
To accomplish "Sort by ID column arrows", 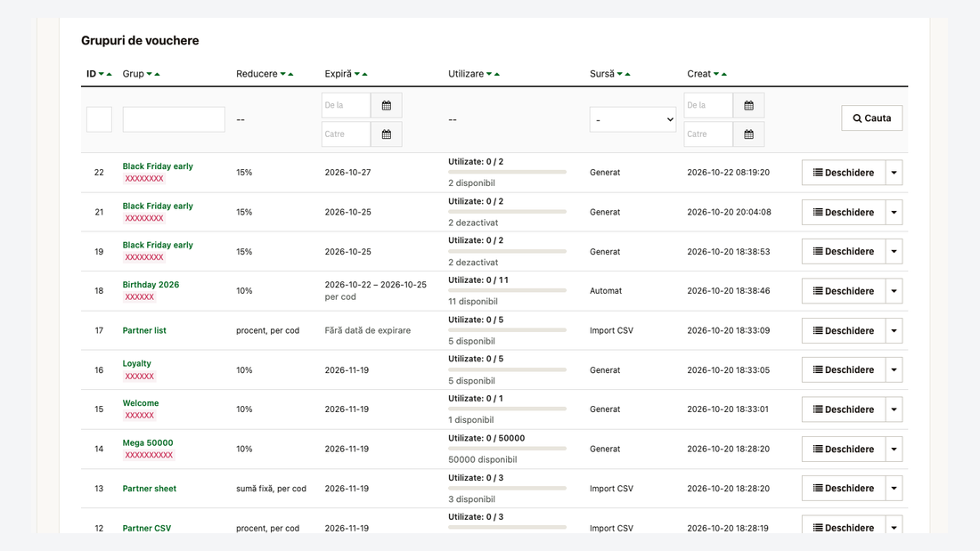I will 105,75.
